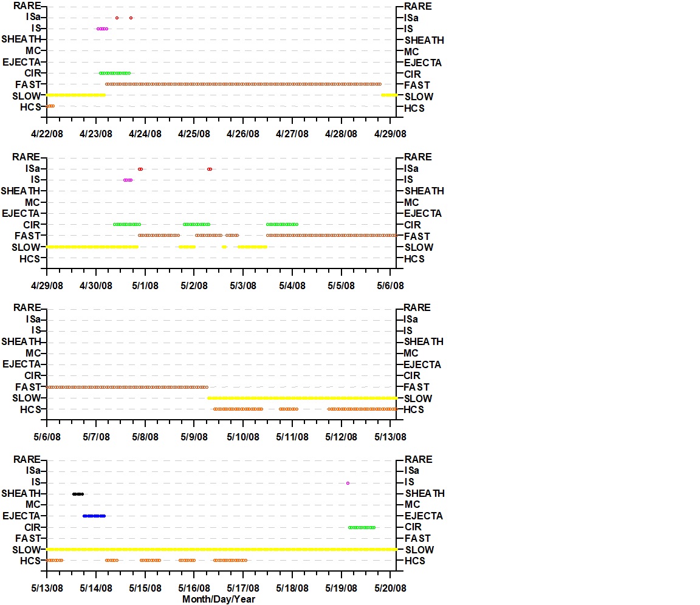Click the green CIR segment after 5/3/08
700x605 pixels.
click(282, 224)
